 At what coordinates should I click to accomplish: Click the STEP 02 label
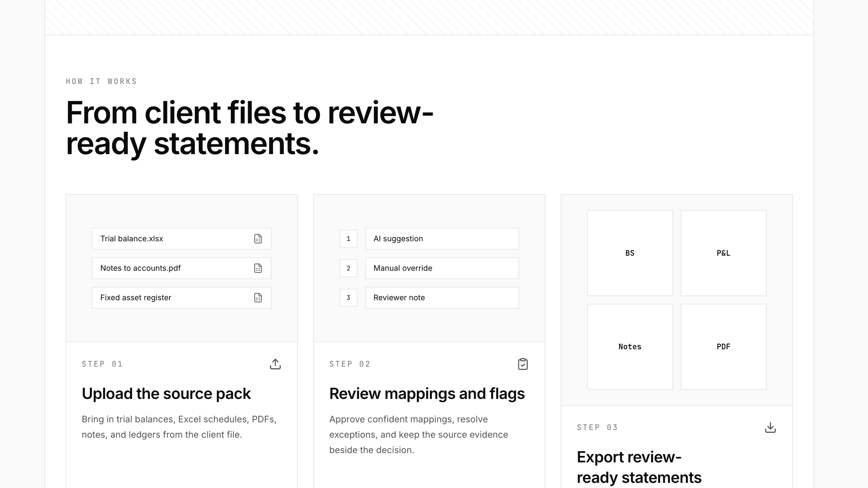click(x=350, y=364)
